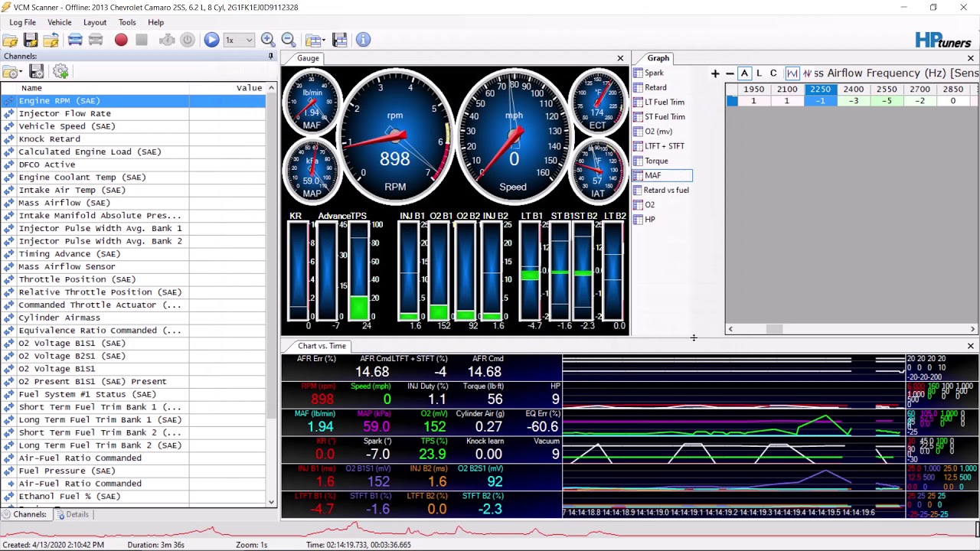Close the Chart vs. Time panel
The image size is (980, 551).
click(971, 346)
